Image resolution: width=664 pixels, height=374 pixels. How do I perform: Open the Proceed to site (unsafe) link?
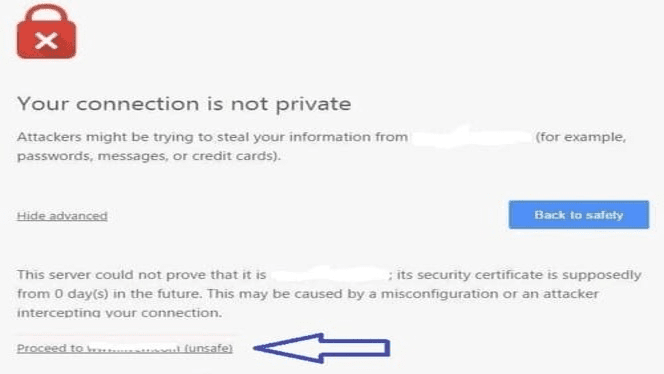124,348
